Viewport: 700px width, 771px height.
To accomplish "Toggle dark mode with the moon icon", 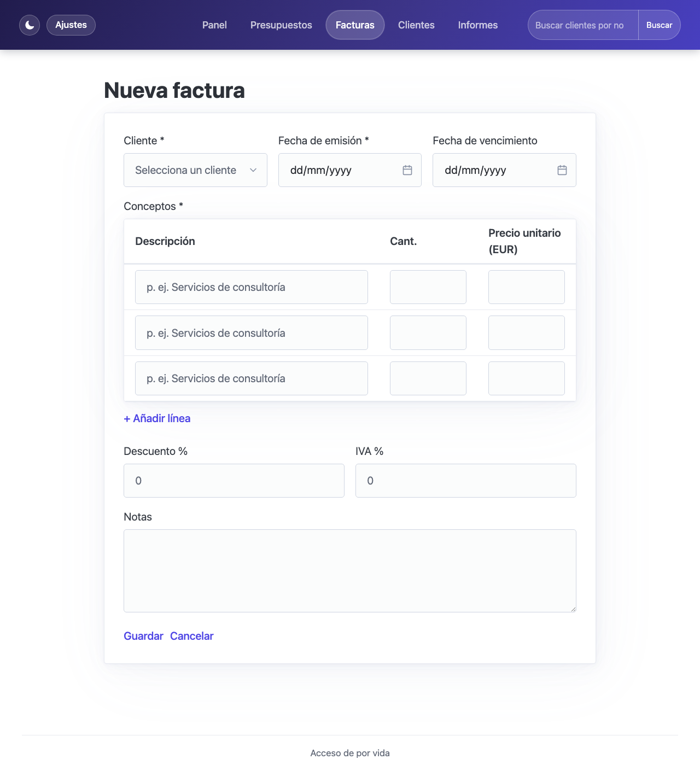I will tap(30, 25).
